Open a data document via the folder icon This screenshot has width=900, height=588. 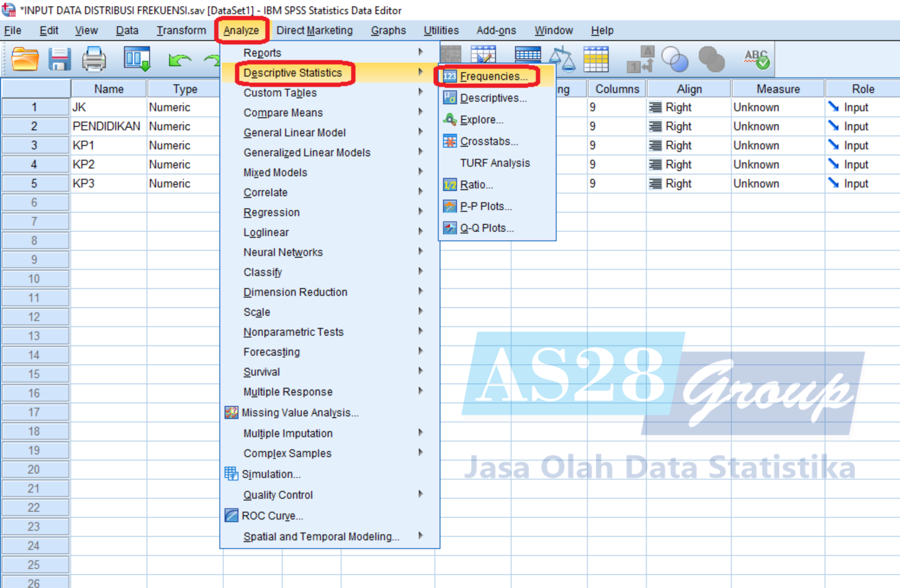click(x=25, y=59)
